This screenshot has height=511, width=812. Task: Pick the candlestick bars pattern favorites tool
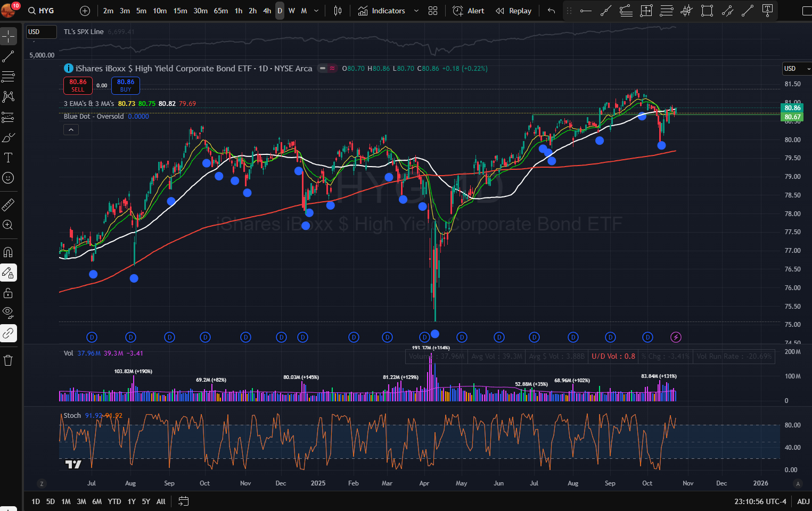pos(687,11)
